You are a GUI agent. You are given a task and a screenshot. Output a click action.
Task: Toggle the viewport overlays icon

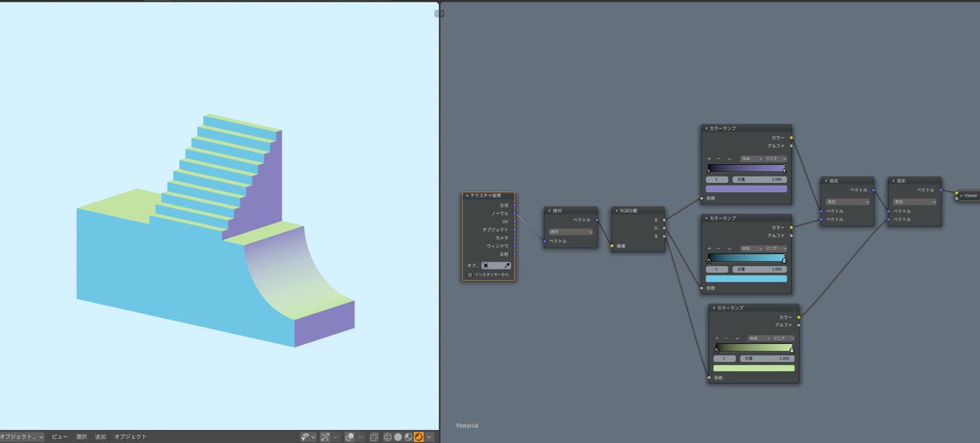[350, 437]
